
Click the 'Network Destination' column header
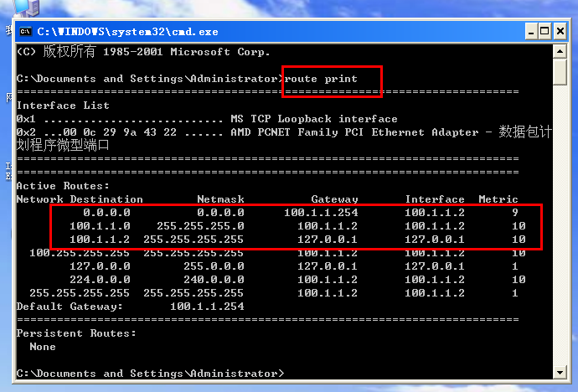[80, 199]
